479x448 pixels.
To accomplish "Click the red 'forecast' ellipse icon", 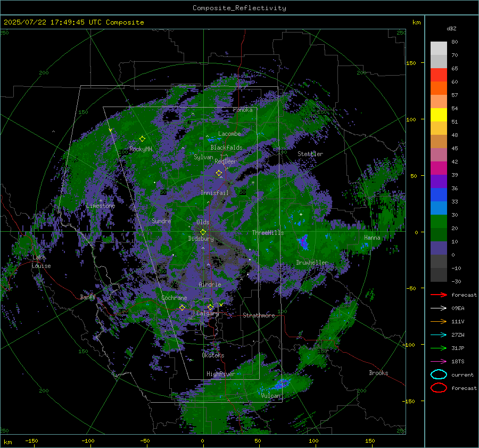I will [439, 388].
